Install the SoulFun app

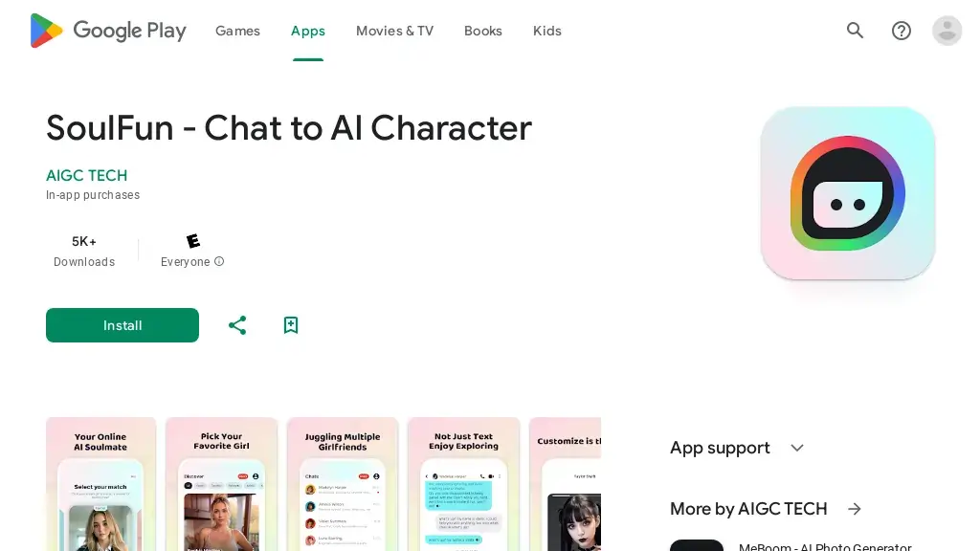(122, 325)
